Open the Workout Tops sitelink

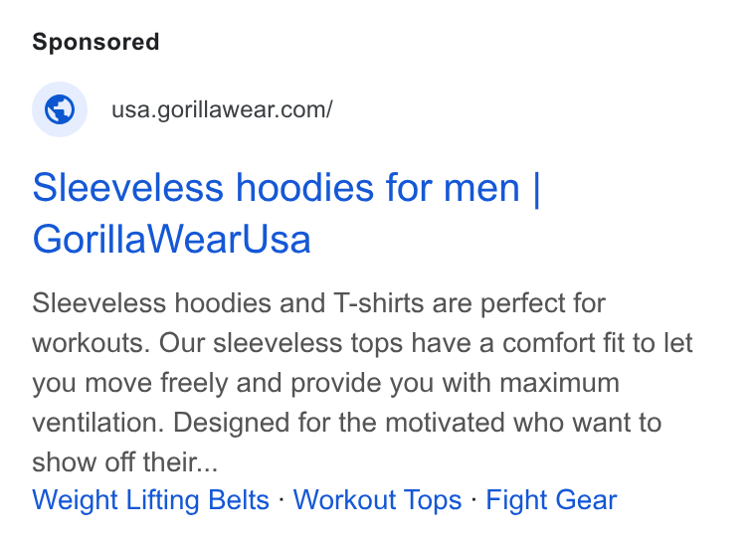(x=378, y=499)
